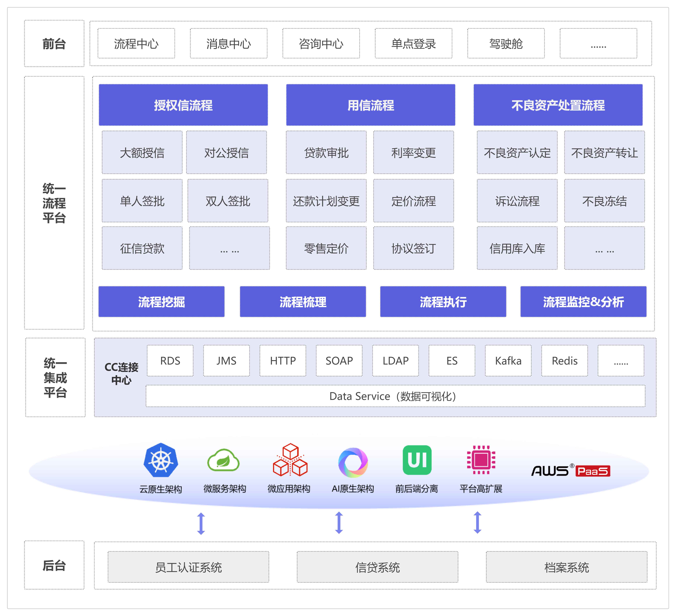Click the 授权信流程 header
This screenshot has height=616, width=676.
pos(183,105)
